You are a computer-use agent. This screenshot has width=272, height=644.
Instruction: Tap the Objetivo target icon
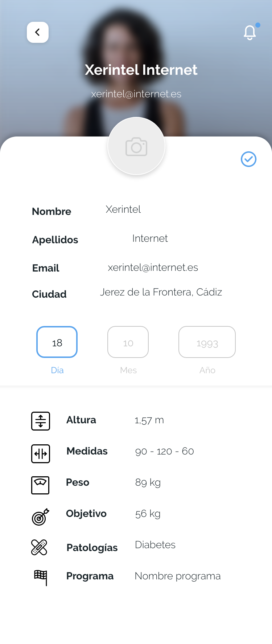coord(40,517)
